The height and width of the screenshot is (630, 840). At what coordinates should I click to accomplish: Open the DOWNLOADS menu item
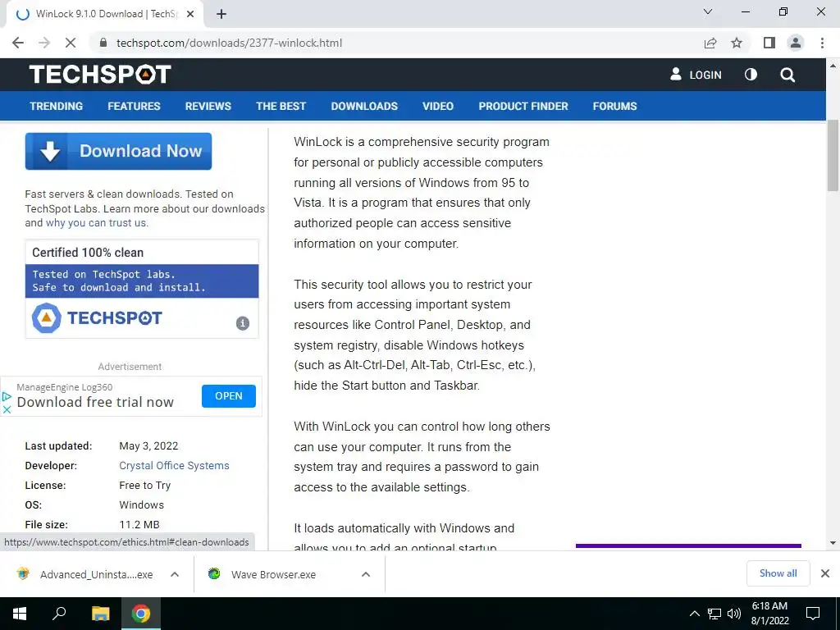364,106
